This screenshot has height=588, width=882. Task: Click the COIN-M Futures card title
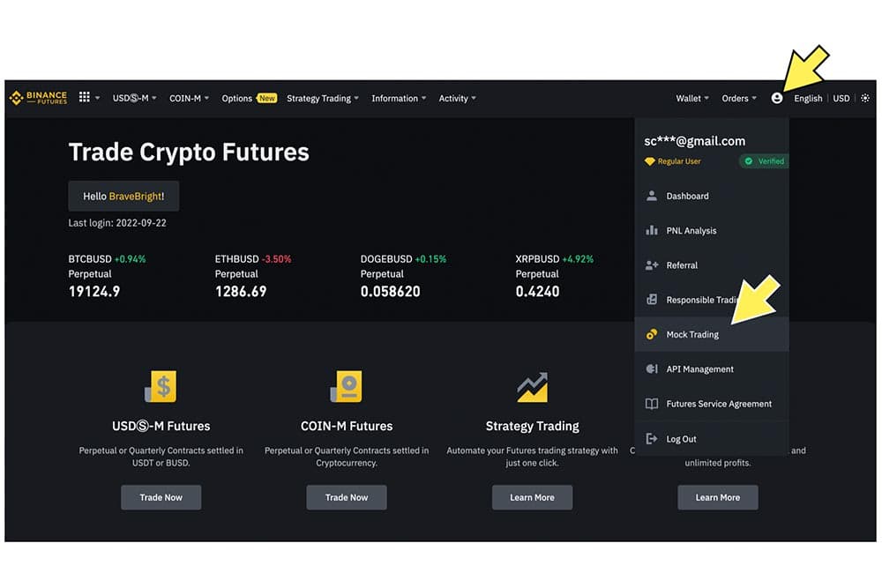point(347,426)
